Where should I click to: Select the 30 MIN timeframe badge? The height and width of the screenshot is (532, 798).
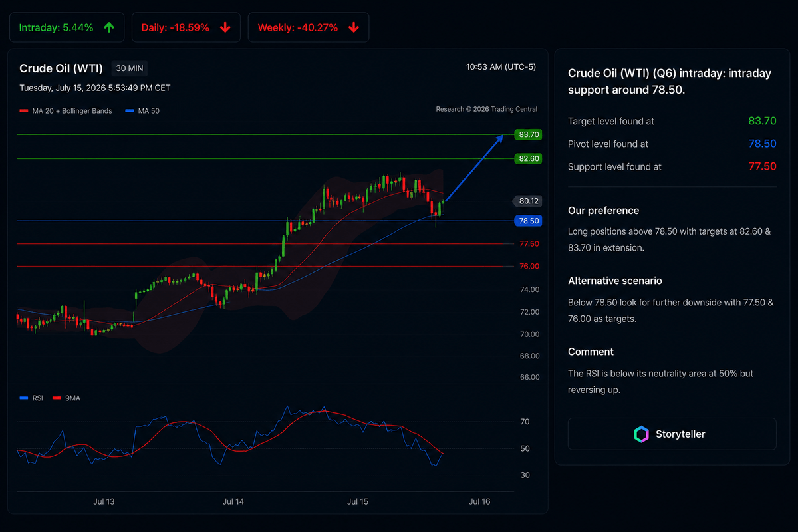tap(129, 68)
